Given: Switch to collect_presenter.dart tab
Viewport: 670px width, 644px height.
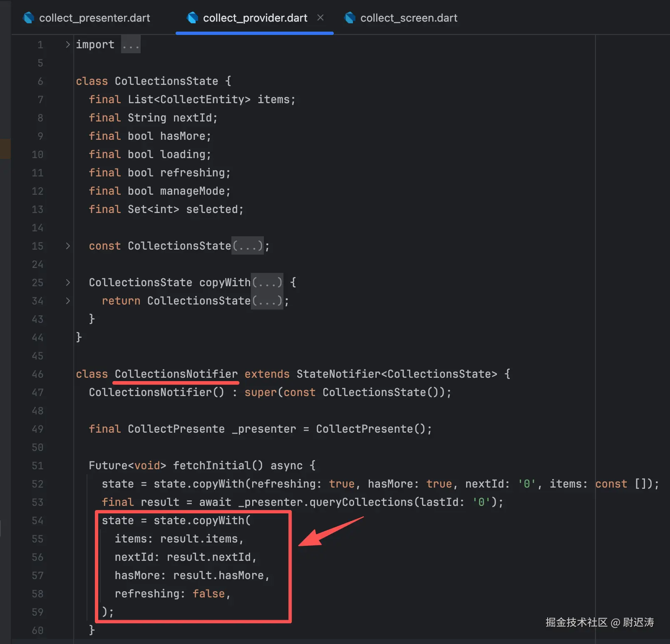Looking at the screenshot, I should 87,18.
